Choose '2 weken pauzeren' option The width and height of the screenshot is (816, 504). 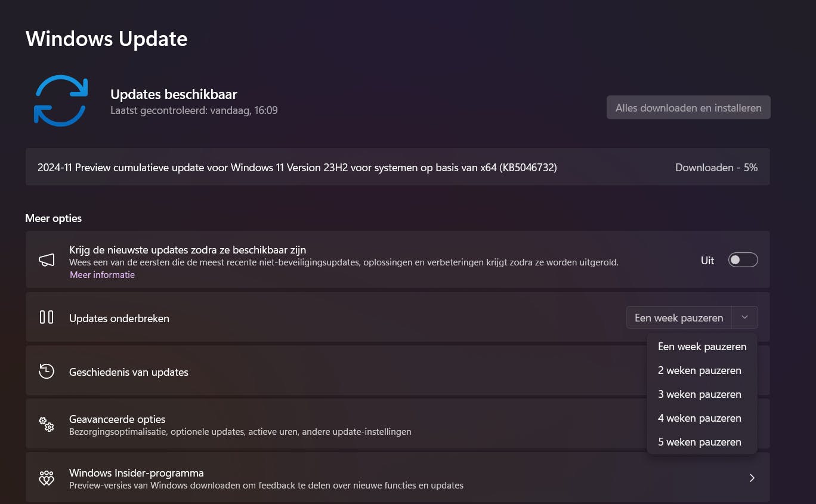[x=699, y=370]
